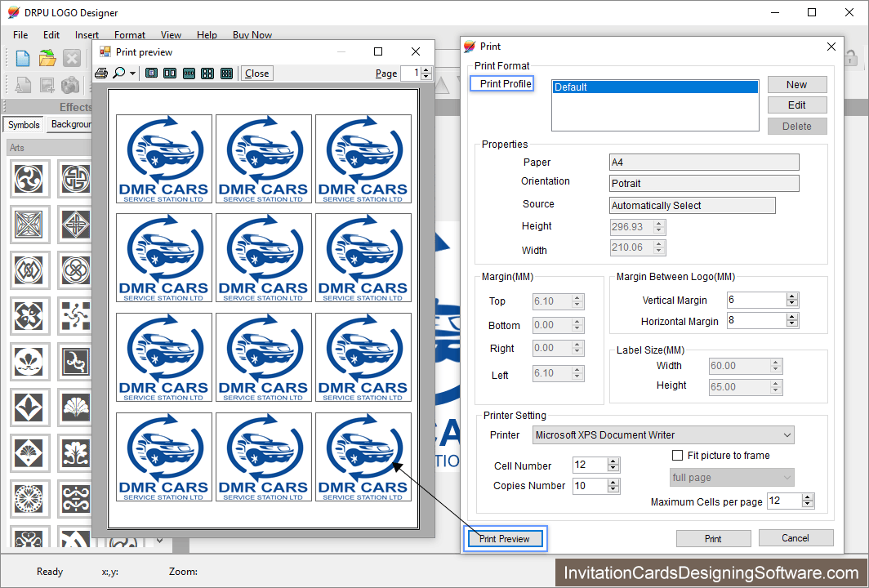
Task: Click the camera icon in main toolbar
Action: point(70,85)
